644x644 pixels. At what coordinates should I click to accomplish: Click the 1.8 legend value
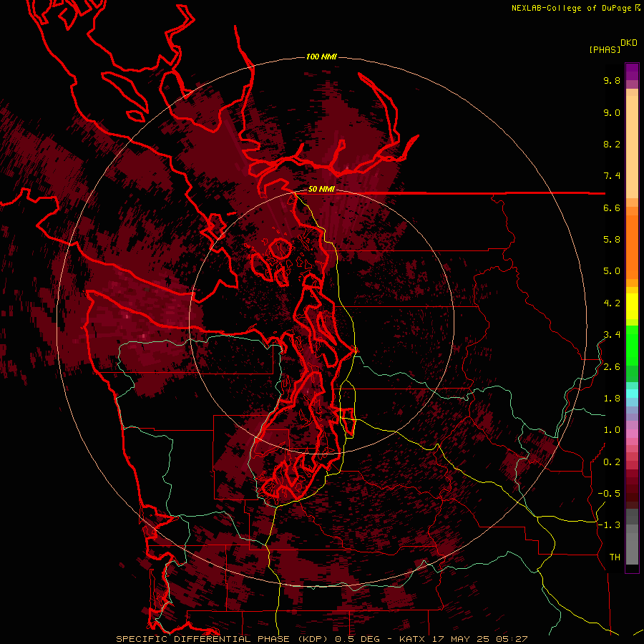click(x=612, y=399)
